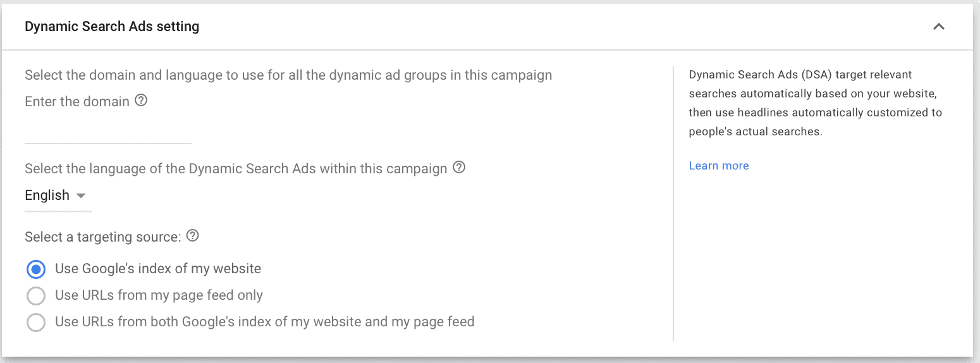Click label text "Use URLs from my page feed only"
Viewport: 980px width, 363px height.
pos(159,295)
